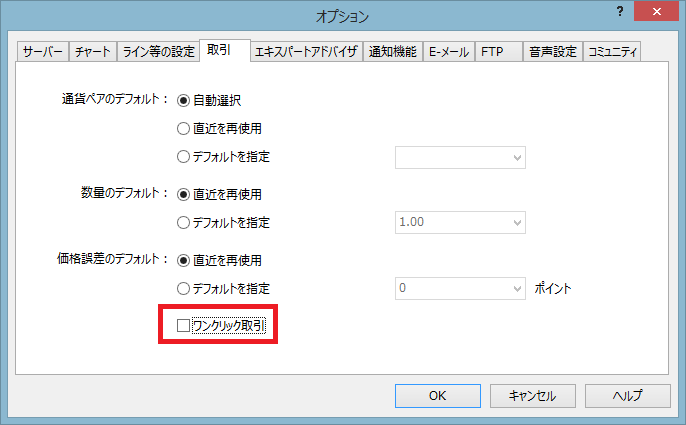Expand the 1.00 volume dropdown
This screenshot has width=686, height=425.
pos(460,222)
